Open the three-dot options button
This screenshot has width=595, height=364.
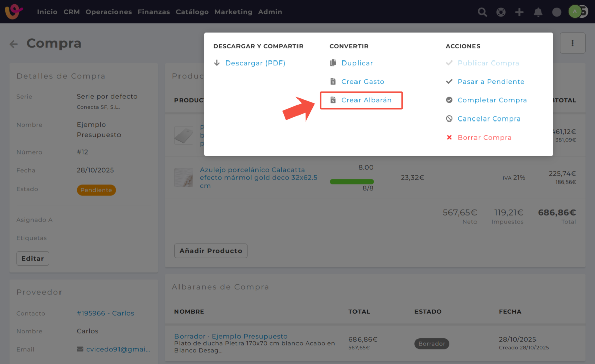click(x=572, y=43)
